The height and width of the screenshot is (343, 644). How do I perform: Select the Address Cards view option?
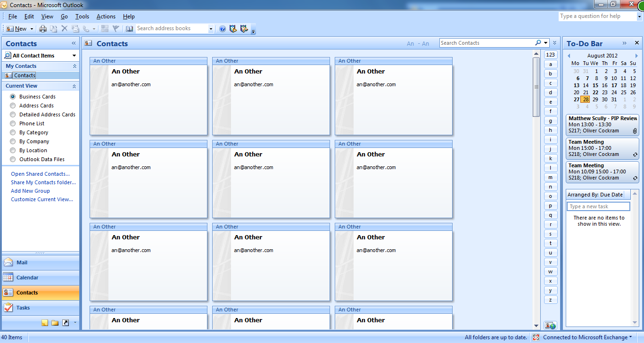point(13,106)
